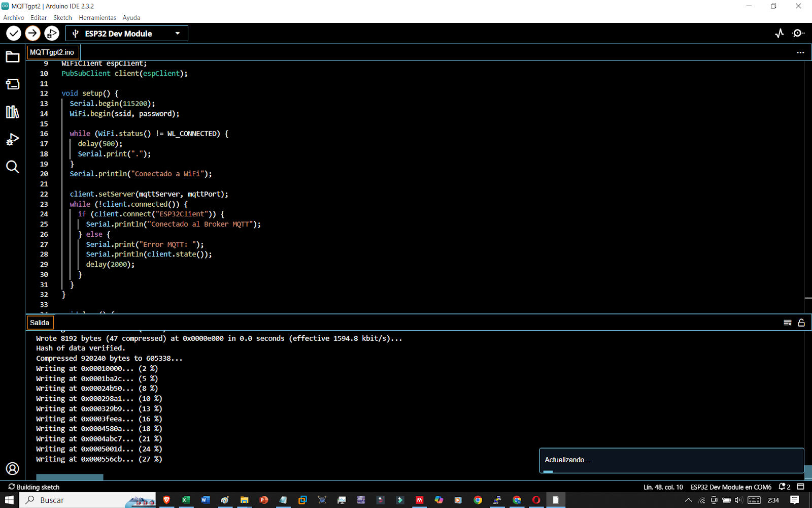Click the 'Writing at 0x000556cb... (27 %)' line
812x508 pixels.
[99, 459]
